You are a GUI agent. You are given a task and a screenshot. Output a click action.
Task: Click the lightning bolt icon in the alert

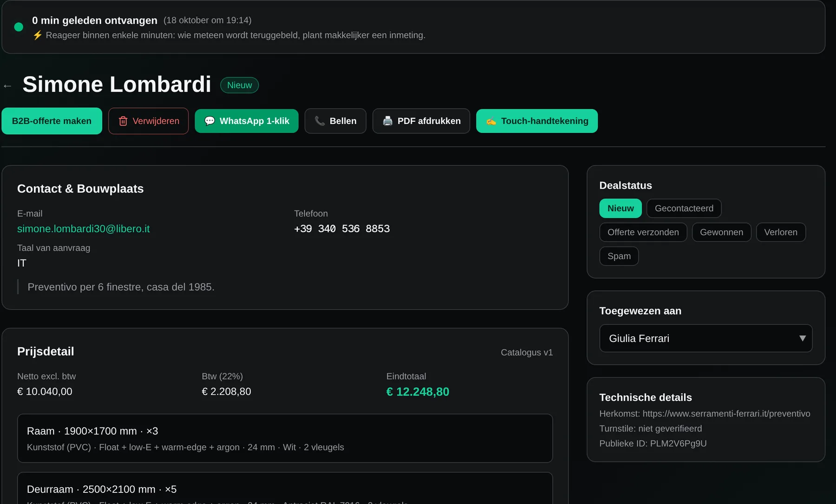(38, 35)
